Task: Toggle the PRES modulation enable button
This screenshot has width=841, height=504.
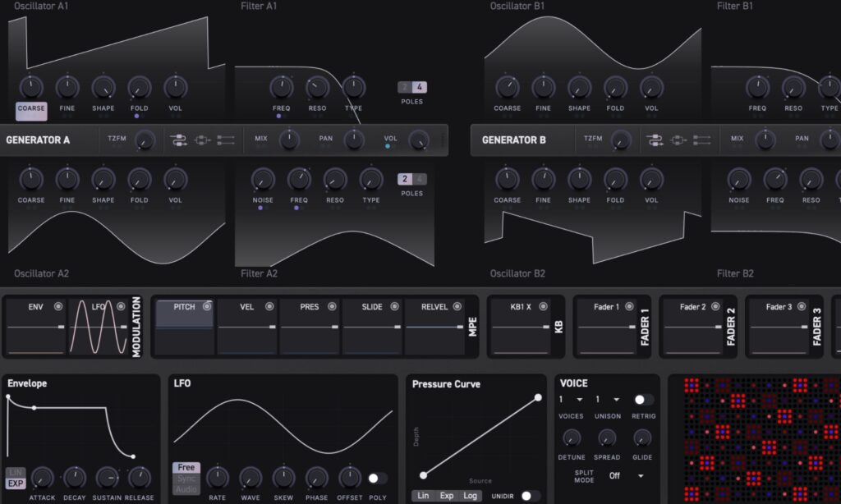Action: pos(332,307)
